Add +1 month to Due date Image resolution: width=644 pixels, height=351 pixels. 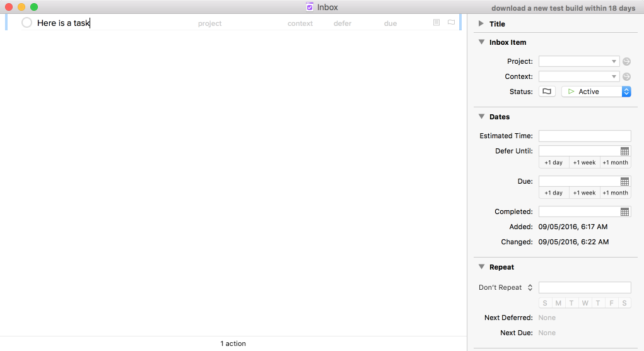[x=615, y=193]
